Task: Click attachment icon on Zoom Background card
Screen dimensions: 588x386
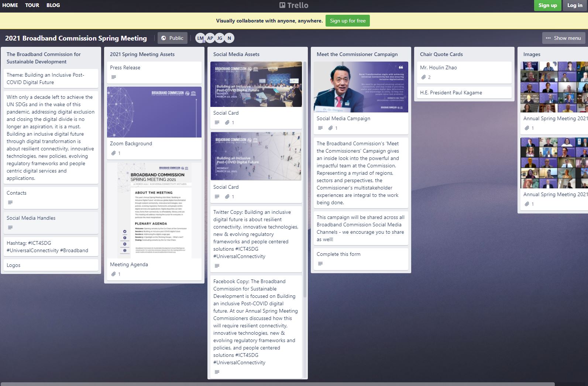Action: click(114, 153)
